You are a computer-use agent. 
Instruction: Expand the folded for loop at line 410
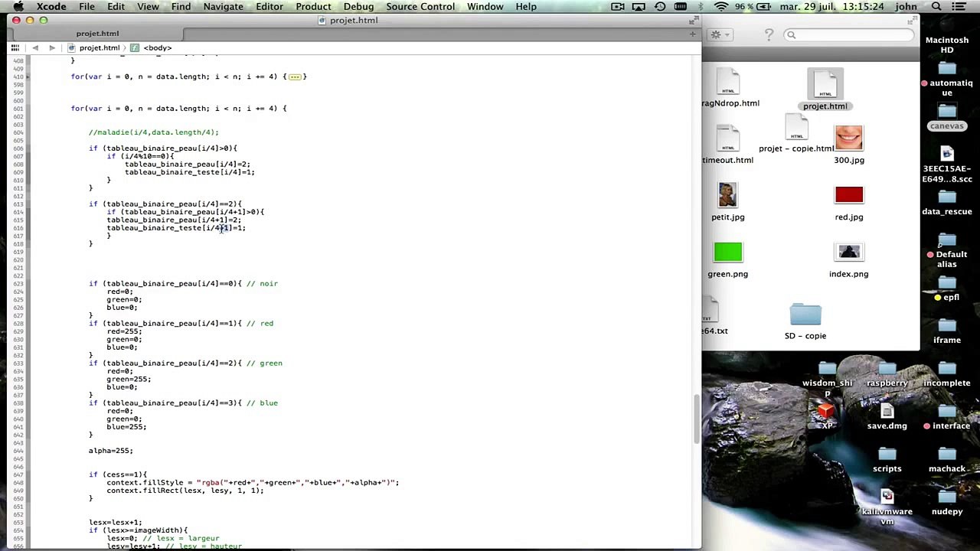coord(28,77)
